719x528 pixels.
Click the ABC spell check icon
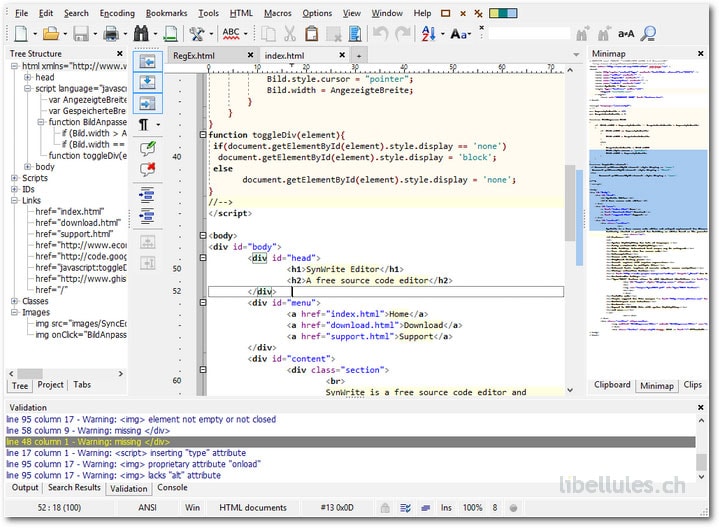tap(231, 33)
